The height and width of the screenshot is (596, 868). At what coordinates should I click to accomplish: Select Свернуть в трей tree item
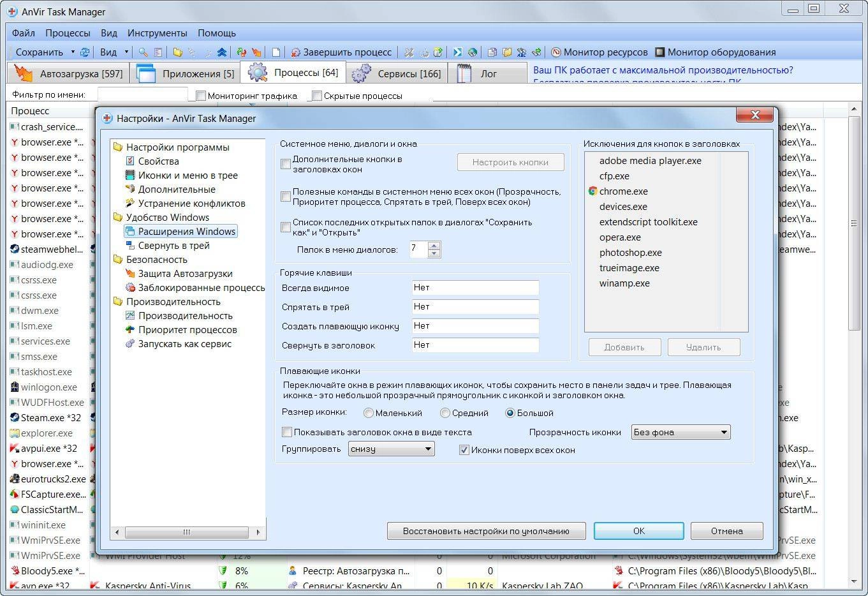tap(173, 246)
